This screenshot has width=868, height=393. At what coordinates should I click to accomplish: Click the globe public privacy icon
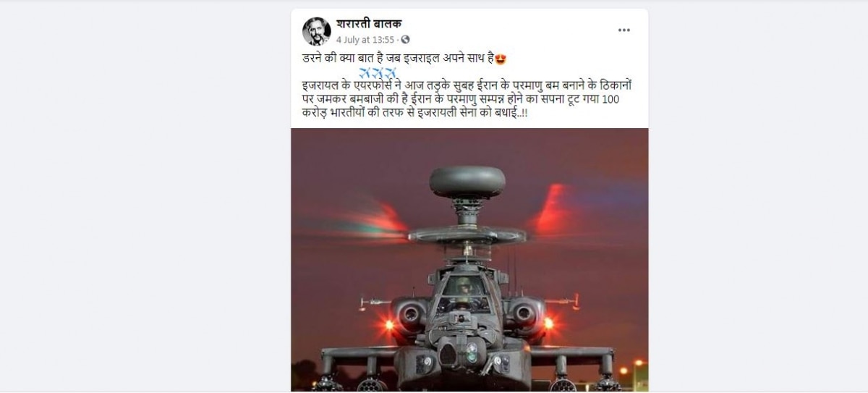(405, 40)
